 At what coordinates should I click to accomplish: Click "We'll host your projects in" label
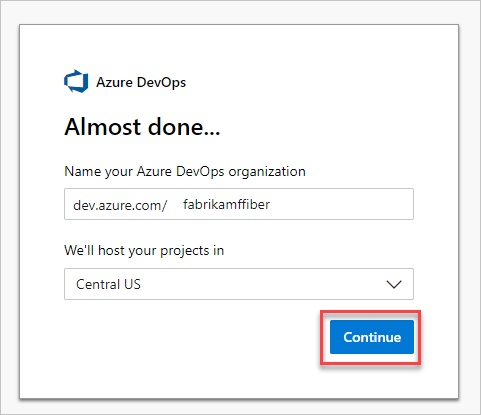tap(144, 251)
